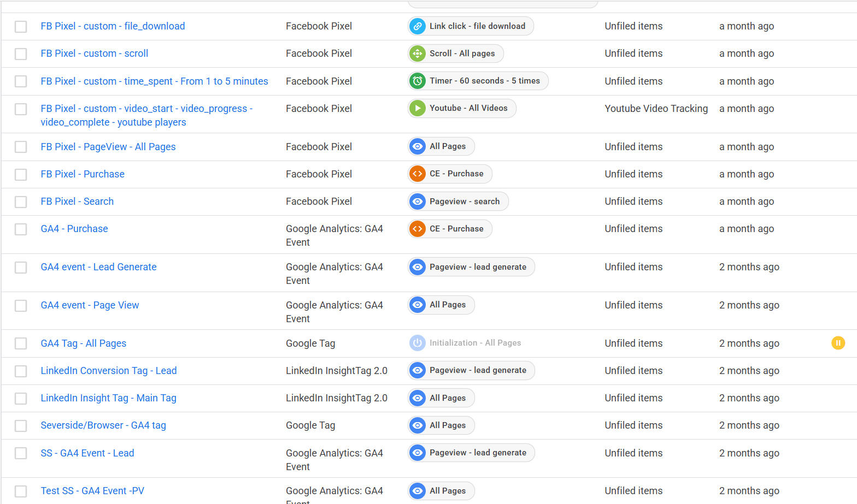Open the SS - GA4 Event - Lead tag
The image size is (857, 504).
point(87,453)
